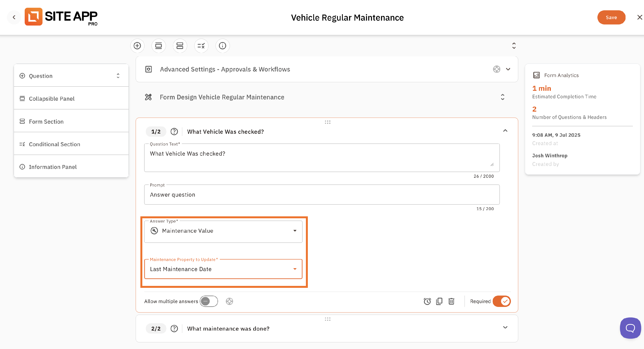Expand or collapse all sections via toolbar arrows
644x349 pixels.
(x=514, y=46)
